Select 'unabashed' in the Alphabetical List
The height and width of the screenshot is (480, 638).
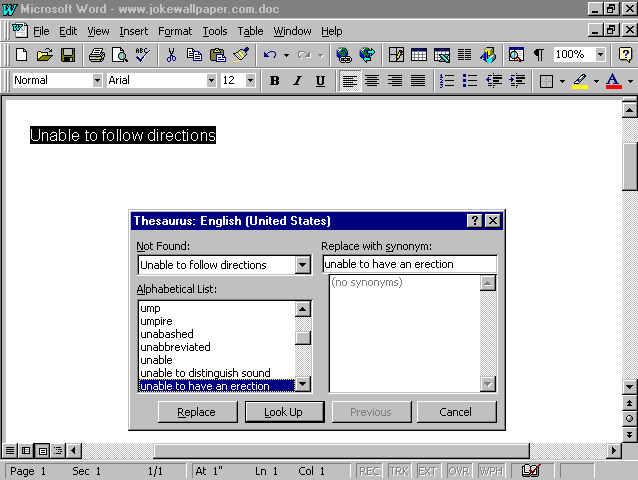tap(167, 334)
